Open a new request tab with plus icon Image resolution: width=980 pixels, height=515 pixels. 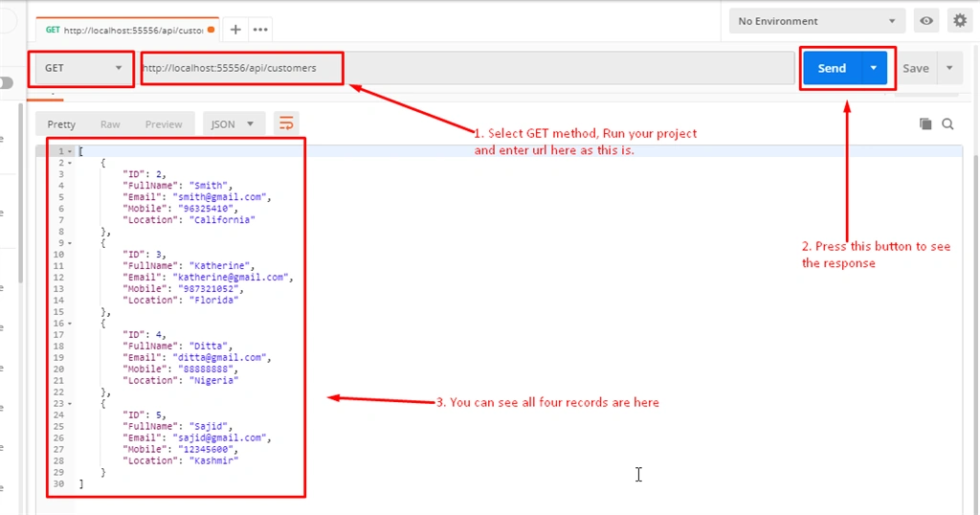[x=235, y=30]
